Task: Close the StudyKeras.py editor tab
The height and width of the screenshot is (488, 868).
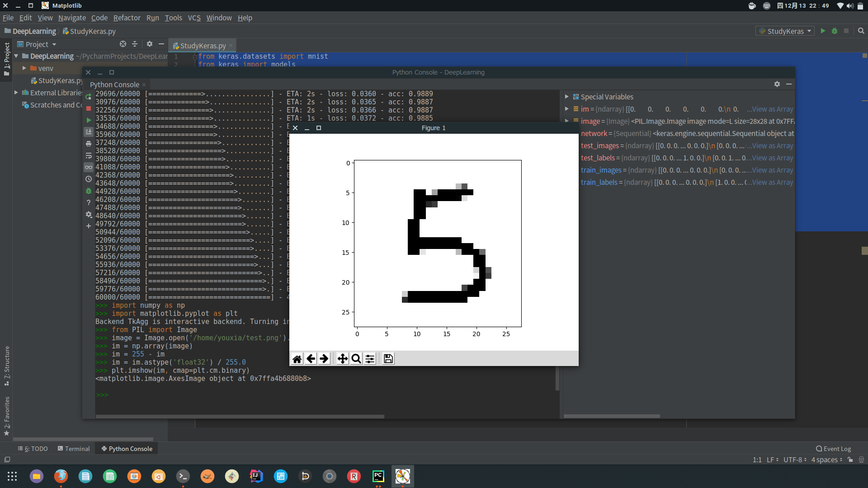Action: [231, 45]
